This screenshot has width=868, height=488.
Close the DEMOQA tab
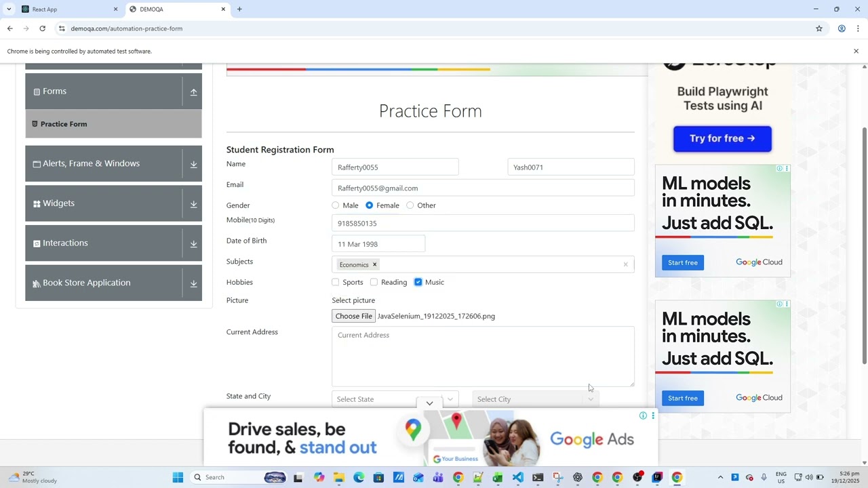click(x=223, y=9)
